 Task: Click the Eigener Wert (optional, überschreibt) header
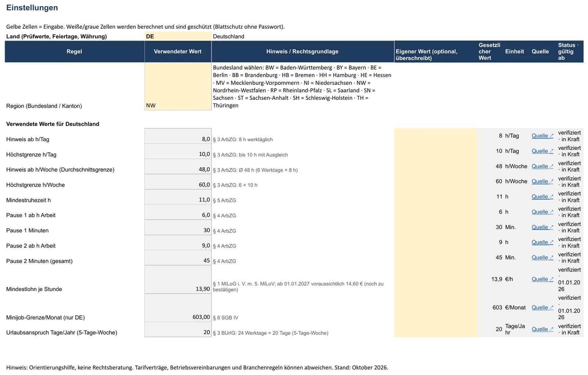(x=435, y=51)
